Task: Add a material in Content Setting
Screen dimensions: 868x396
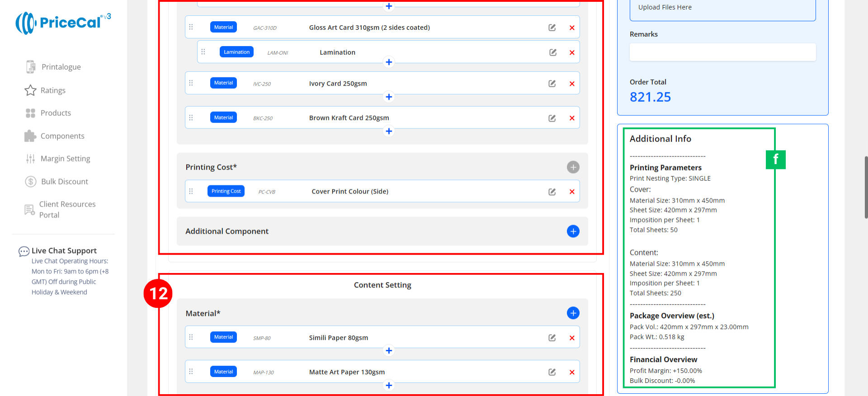Action: click(573, 313)
